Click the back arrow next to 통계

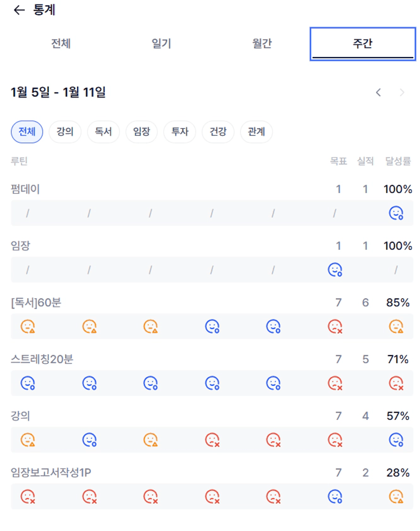click(19, 11)
